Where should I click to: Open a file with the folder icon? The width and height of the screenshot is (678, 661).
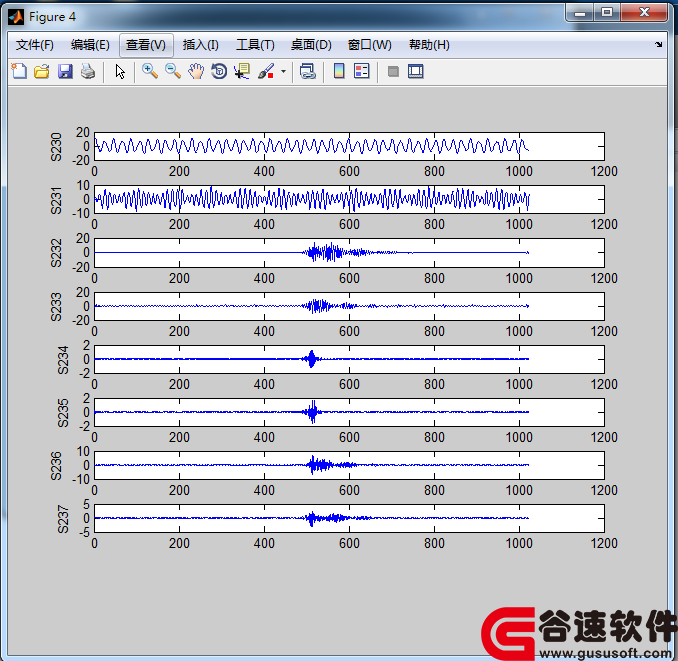click(x=42, y=71)
